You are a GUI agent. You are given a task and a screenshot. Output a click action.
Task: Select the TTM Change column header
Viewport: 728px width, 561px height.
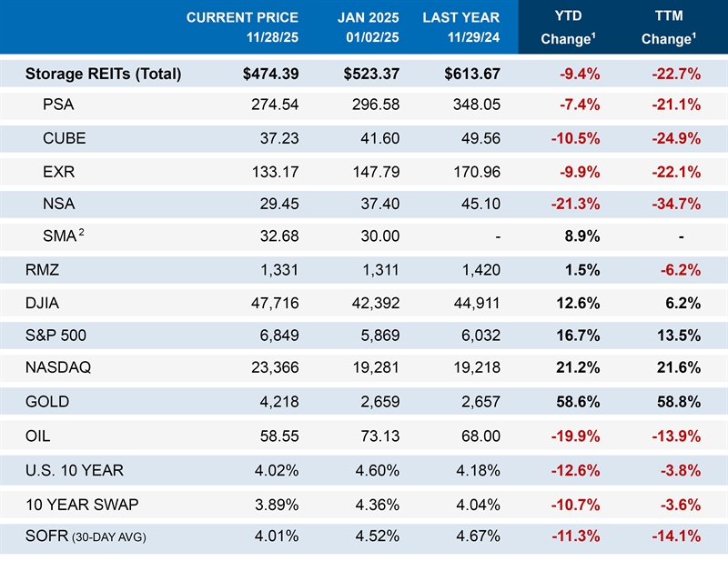point(669,27)
